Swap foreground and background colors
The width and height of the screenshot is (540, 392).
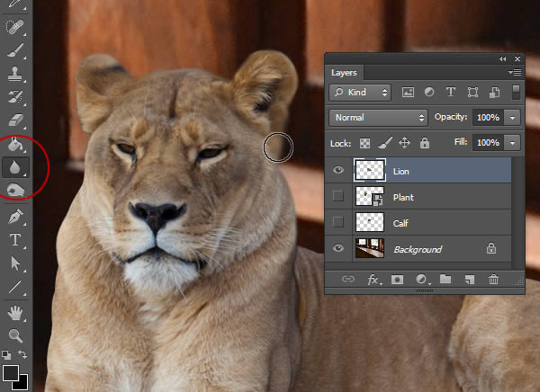click(22, 354)
